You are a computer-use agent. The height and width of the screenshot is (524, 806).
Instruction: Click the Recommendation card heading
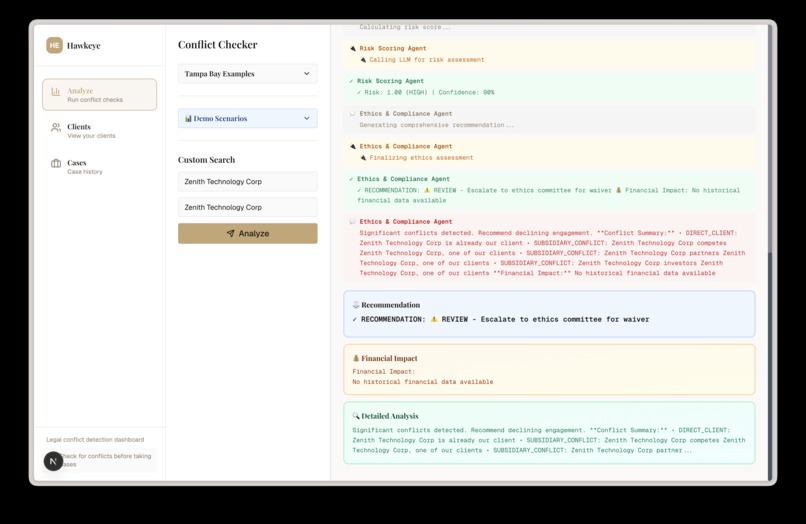[390, 305]
